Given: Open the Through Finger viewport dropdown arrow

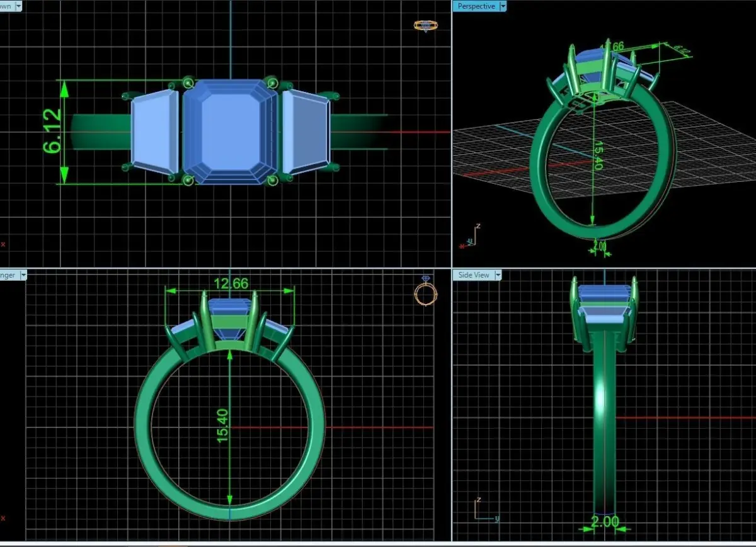Looking at the screenshot, I should [23, 275].
